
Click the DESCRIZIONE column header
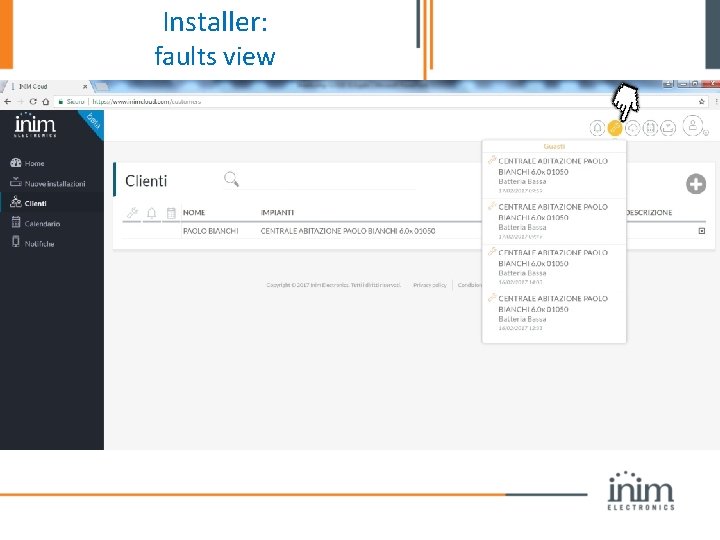(649, 213)
